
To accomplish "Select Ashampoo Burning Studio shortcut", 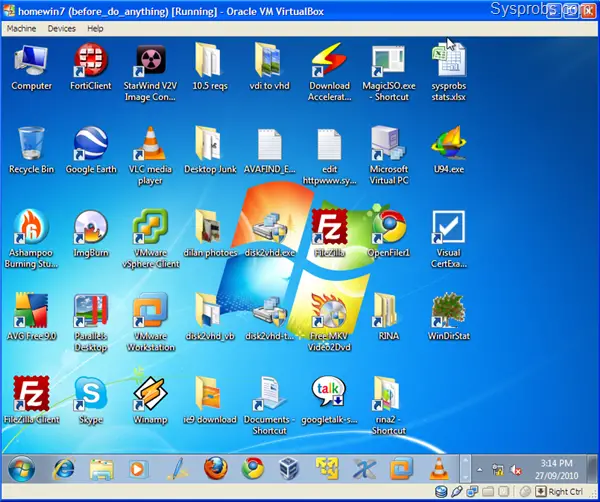I will click(x=31, y=239).
